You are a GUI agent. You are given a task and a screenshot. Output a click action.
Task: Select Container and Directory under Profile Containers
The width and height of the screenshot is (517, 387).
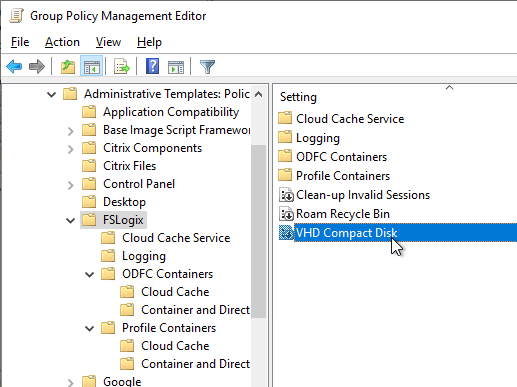click(x=195, y=364)
